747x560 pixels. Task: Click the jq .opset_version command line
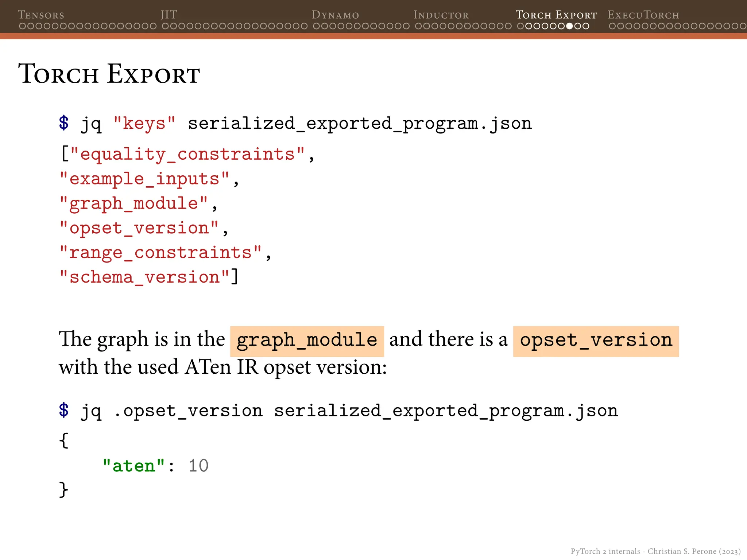click(x=338, y=411)
